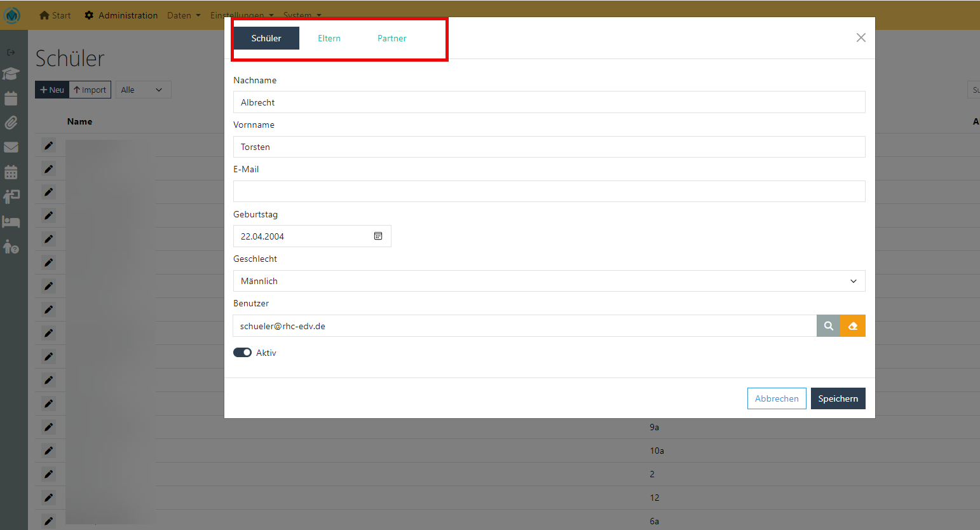Open the teacher presentation sidebar icon
The image size is (980, 530).
point(11,197)
